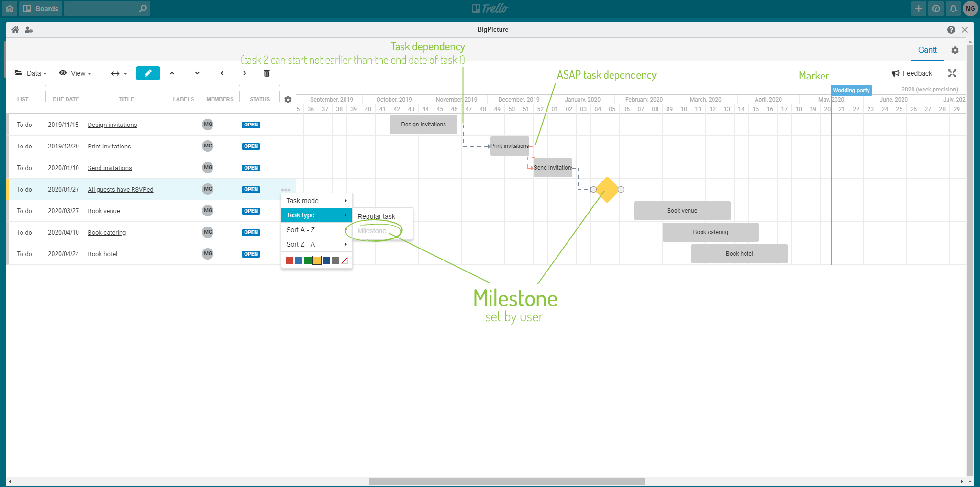Toggle the pencil edit mode button
Screen dimensions: 980x487
tap(148, 73)
